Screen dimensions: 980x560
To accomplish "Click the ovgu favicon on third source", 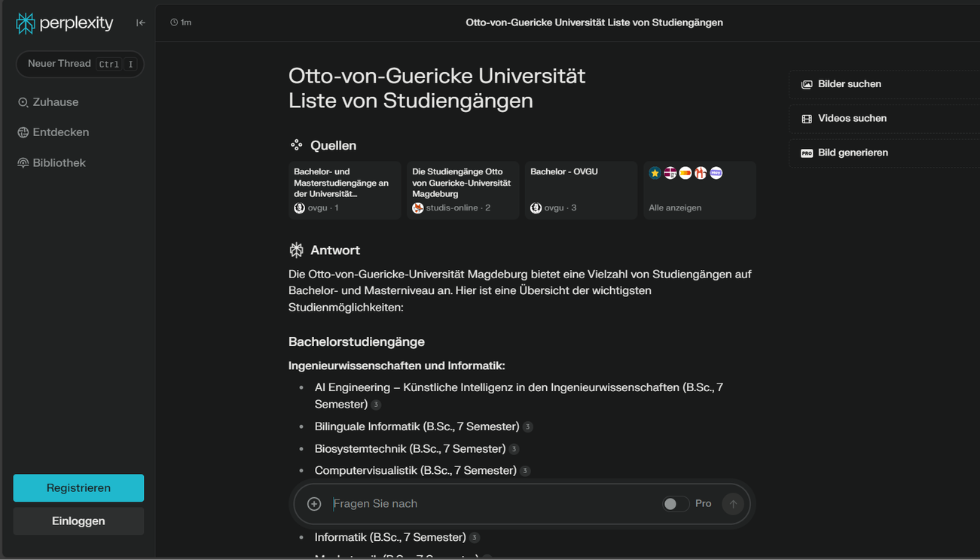I will [x=536, y=208].
